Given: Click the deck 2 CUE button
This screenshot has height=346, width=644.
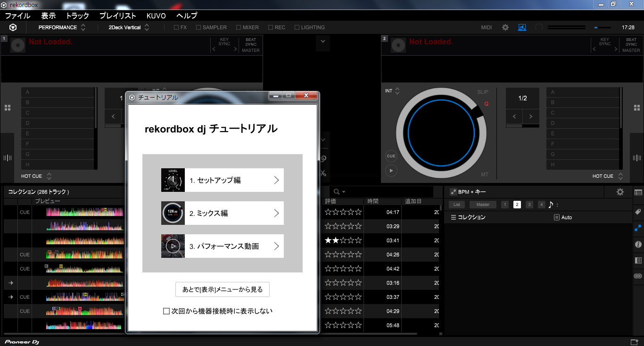Looking at the screenshot, I should pyautogui.click(x=391, y=156).
